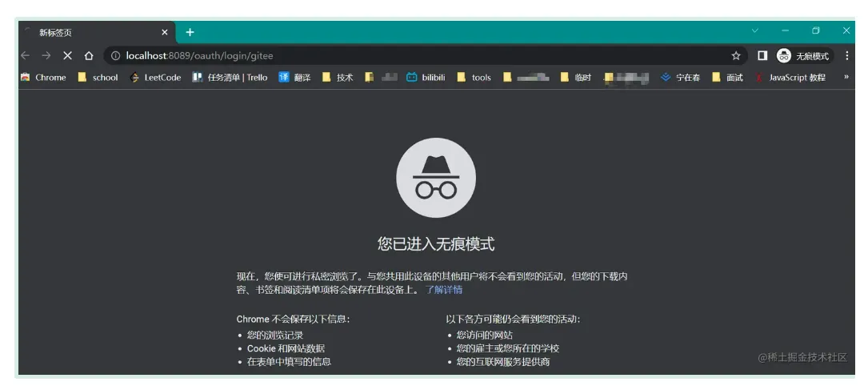Open the bilibili bookmark
The image size is (868, 386).
[426, 78]
